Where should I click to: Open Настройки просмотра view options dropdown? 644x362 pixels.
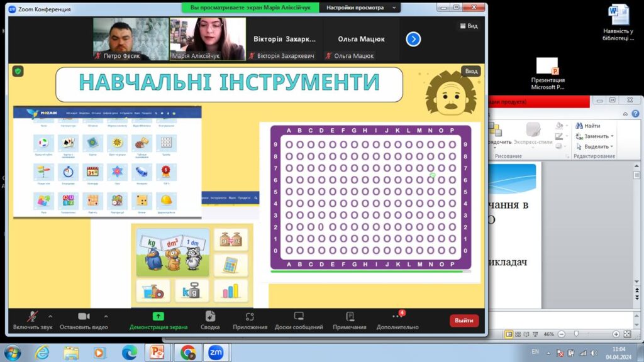pos(360,8)
